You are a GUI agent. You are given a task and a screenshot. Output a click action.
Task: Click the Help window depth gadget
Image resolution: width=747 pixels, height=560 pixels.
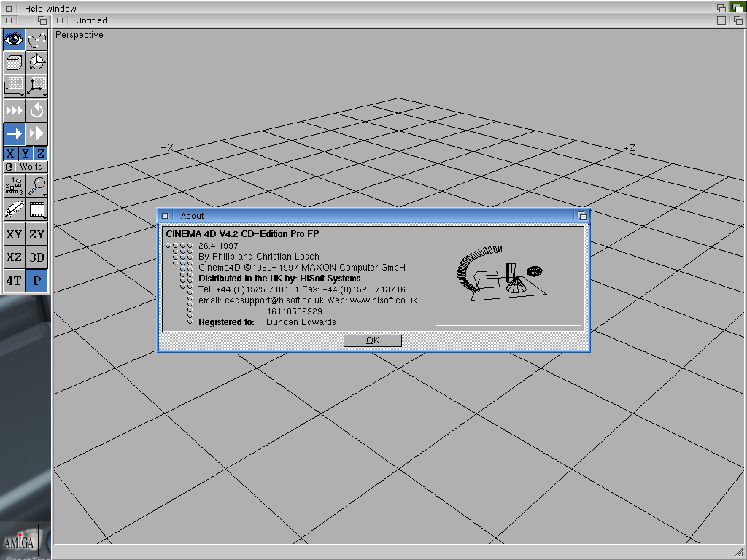tap(721, 8)
